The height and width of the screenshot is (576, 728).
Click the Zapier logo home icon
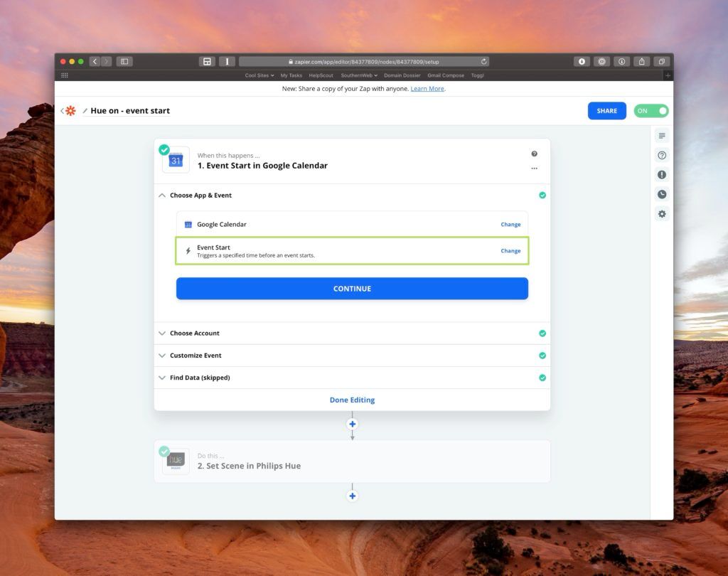(x=70, y=110)
